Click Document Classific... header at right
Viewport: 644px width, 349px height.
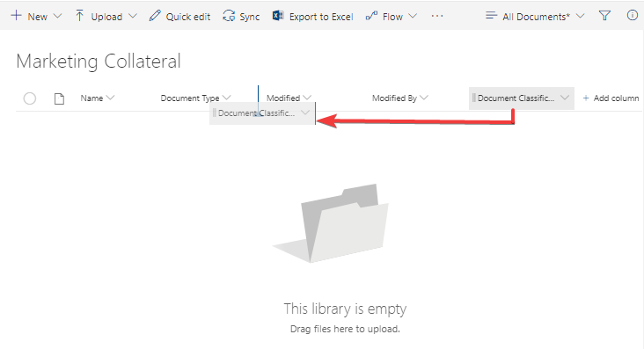tap(516, 98)
